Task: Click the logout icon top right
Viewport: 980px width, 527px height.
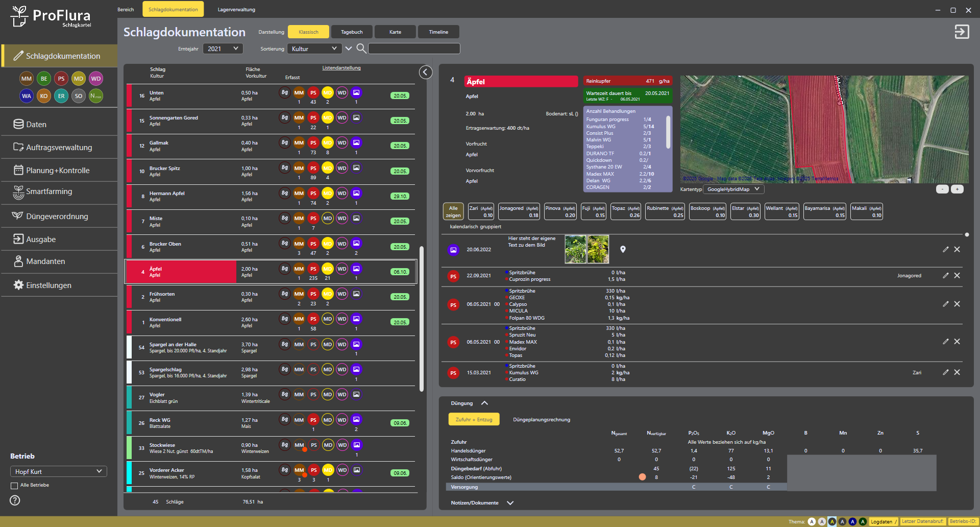Action: (962, 32)
